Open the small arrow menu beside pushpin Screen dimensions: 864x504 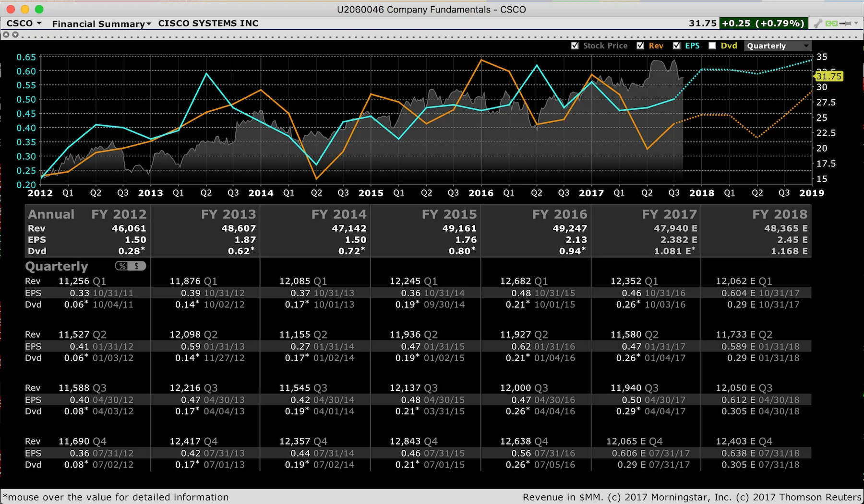856,23
